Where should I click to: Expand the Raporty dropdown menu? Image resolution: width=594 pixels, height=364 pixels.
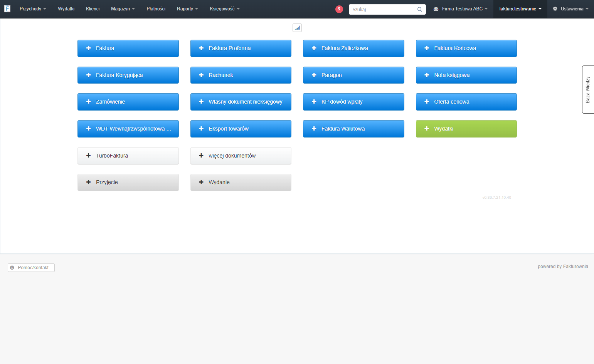tap(187, 9)
